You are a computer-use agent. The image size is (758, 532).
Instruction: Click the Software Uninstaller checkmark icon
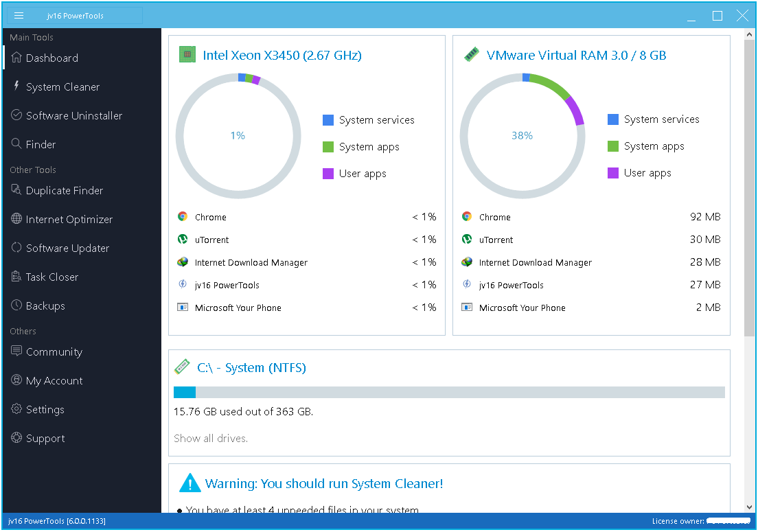coord(16,115)
